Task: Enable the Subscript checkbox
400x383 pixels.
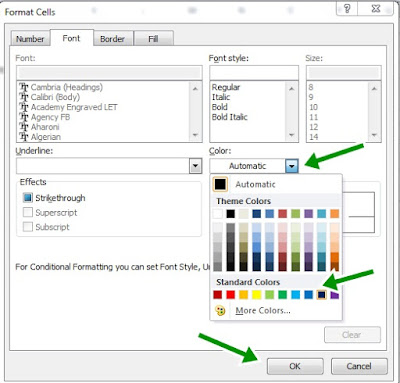Action: click(x=28, y=227)
